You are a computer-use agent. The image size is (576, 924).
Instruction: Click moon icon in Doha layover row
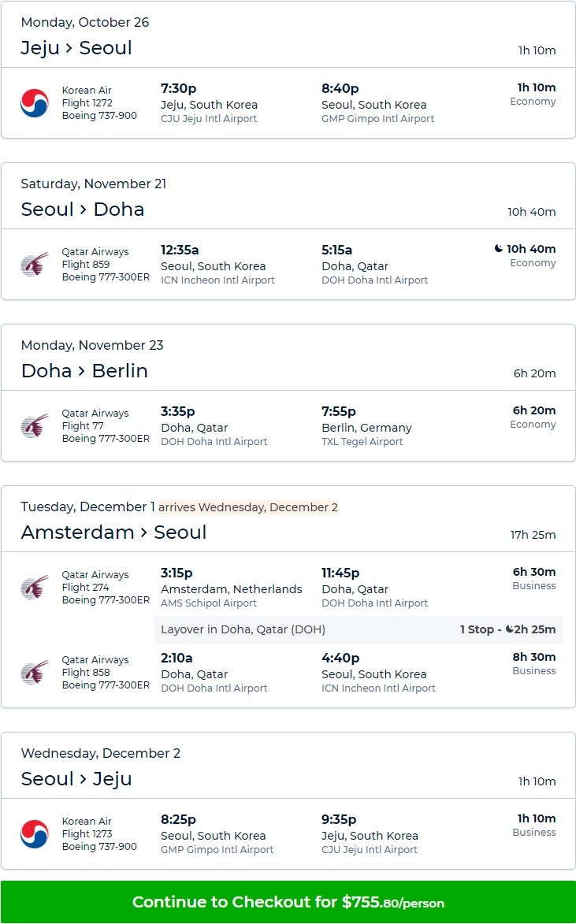click(x=510, y=629)
